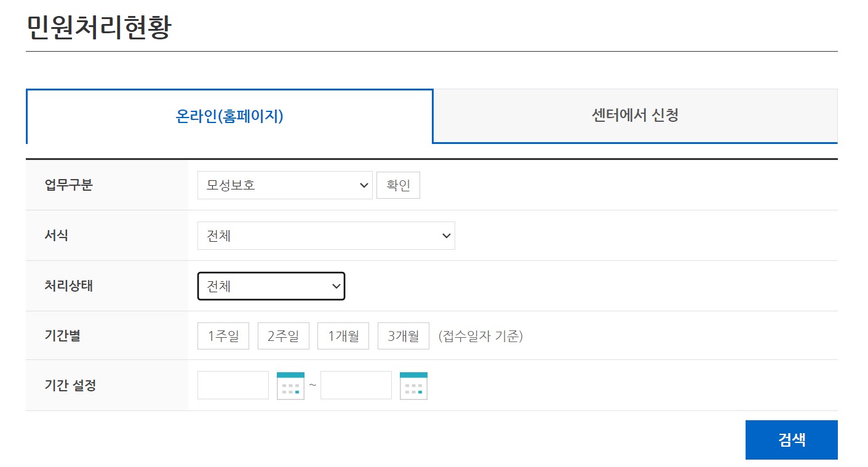Click the start date input field
This screenshot has height=467, width=868.
[x=233, y=385]
